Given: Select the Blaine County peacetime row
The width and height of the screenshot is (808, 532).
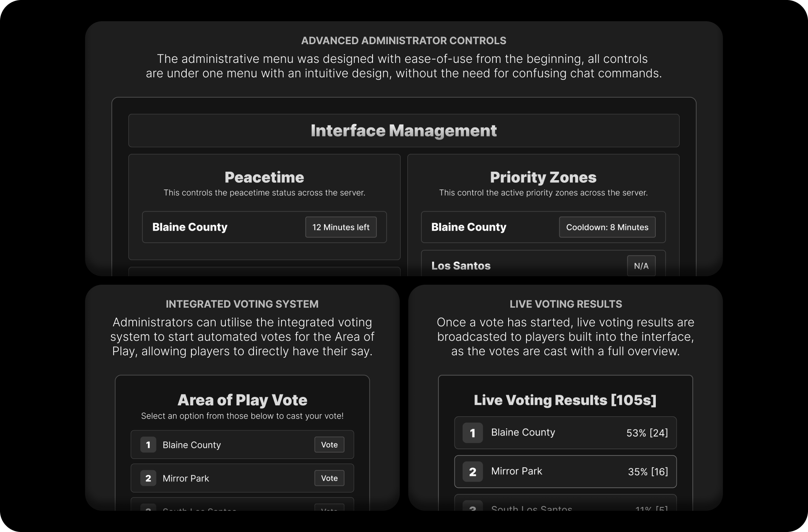Looking at the screenshot, I should pyautogui.click(x=264, y=227).
